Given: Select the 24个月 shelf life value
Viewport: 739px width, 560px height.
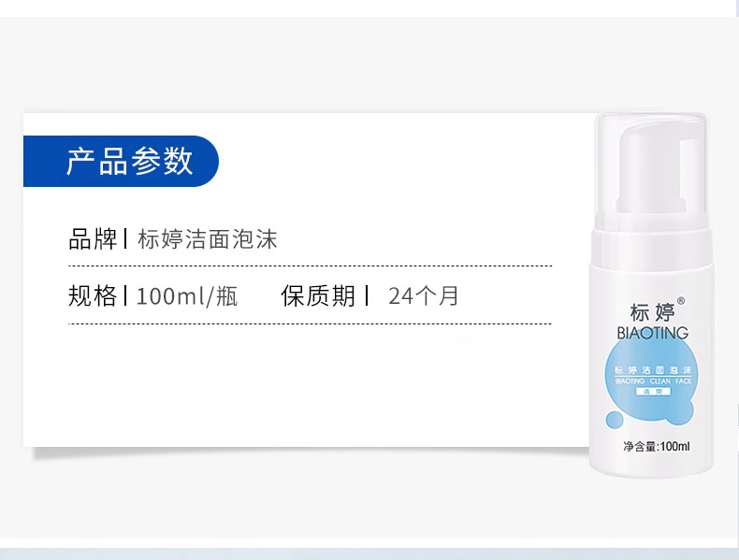Looking at the screenshot, I should point(423,295).
